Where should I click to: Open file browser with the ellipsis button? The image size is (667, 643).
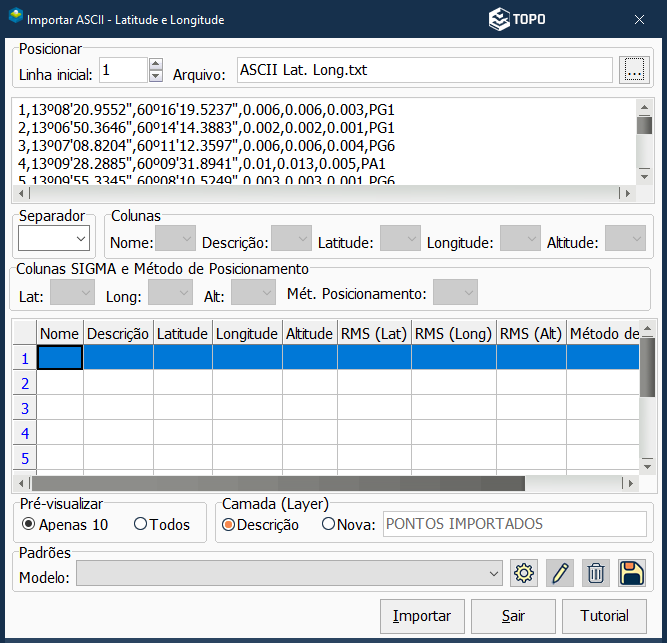(633, 70)
